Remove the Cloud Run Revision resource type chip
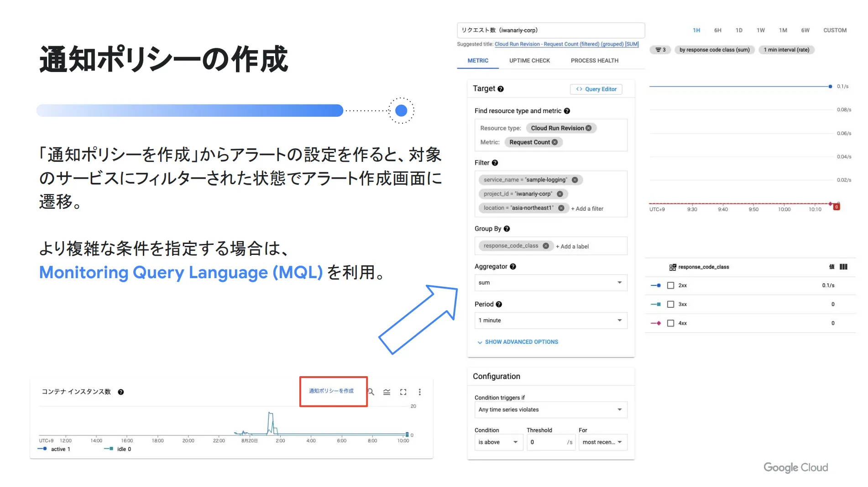 589,128
